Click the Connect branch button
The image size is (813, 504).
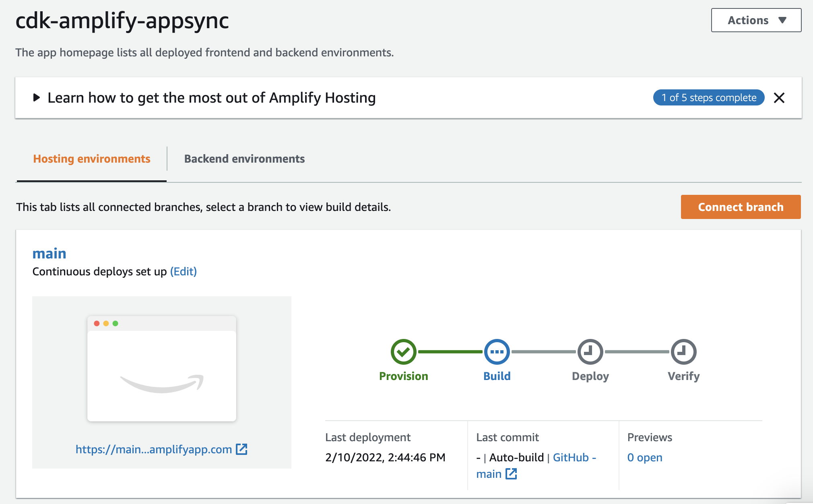tap(741, 207)
